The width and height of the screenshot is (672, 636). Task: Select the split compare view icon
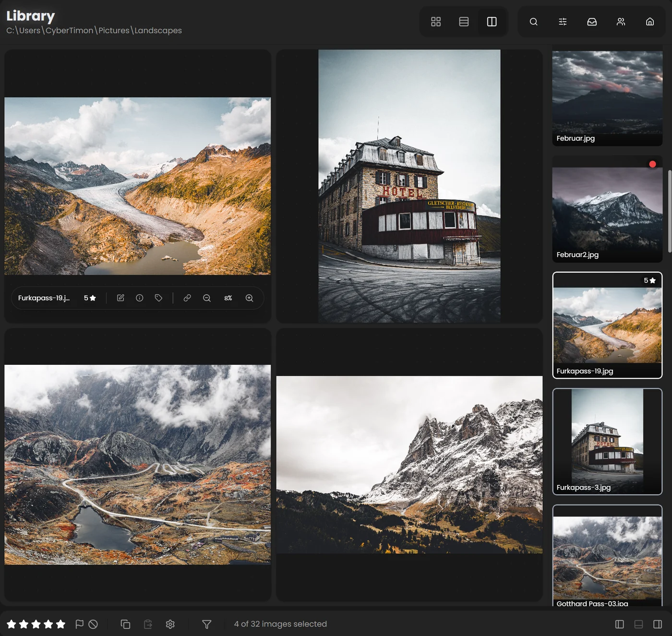pyautogui.click(x=492, y=22)
